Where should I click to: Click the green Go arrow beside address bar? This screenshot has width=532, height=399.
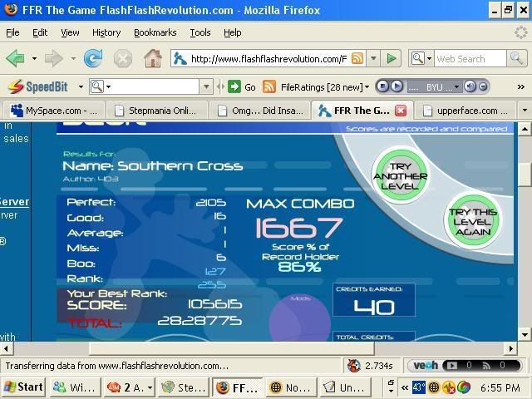(392, 59)
